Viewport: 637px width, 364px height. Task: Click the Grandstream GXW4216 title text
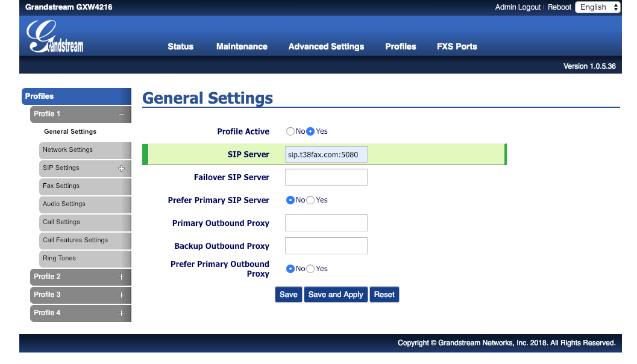(69, 7)
